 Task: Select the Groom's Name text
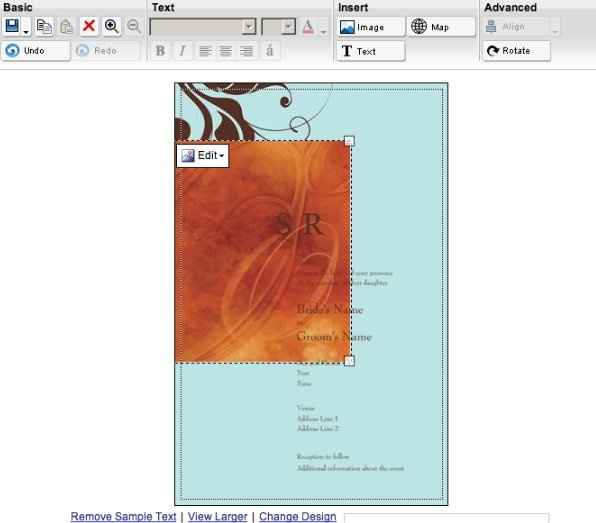[334, 337]
